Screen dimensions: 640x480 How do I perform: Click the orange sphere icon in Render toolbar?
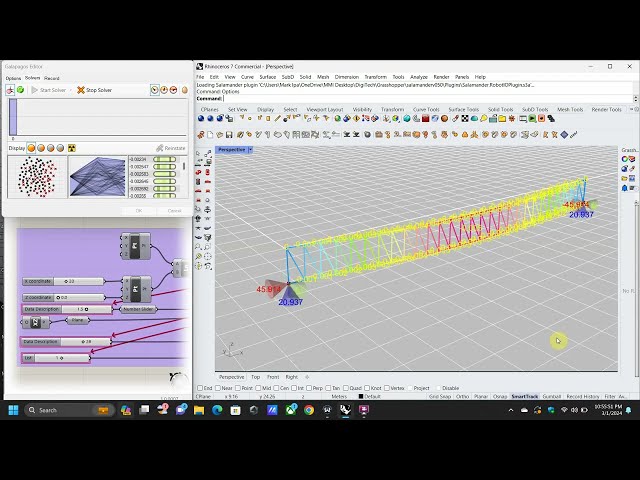pyautogui.click(x=444, y=119)
